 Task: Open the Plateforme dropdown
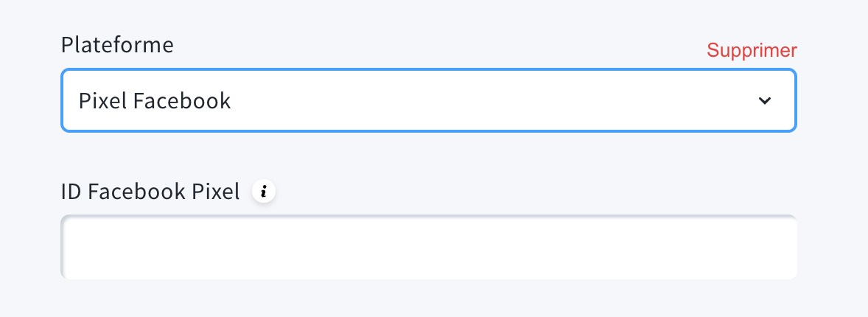pyautogui.click(x=428, y=101)
